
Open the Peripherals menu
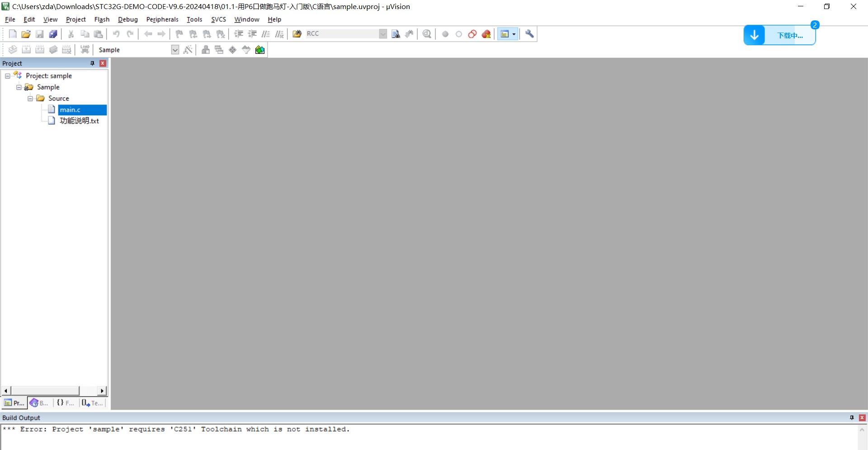coord(162,19)
